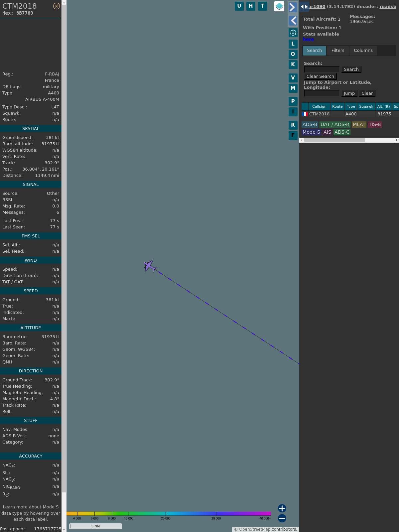Viewport: 399px width, 532px height.
Task: Zoom in with the plus button
Action: (282, 508)
